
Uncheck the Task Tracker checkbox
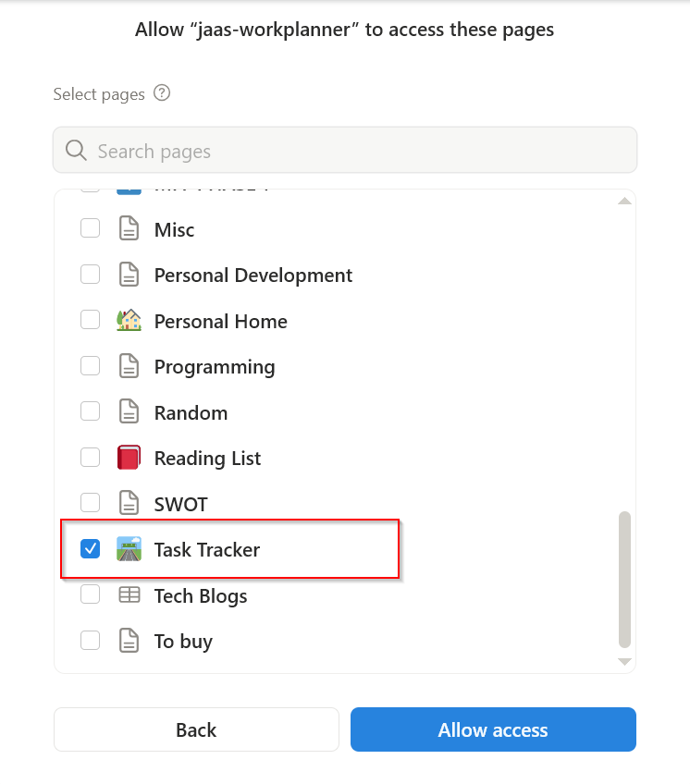[90, 548]
